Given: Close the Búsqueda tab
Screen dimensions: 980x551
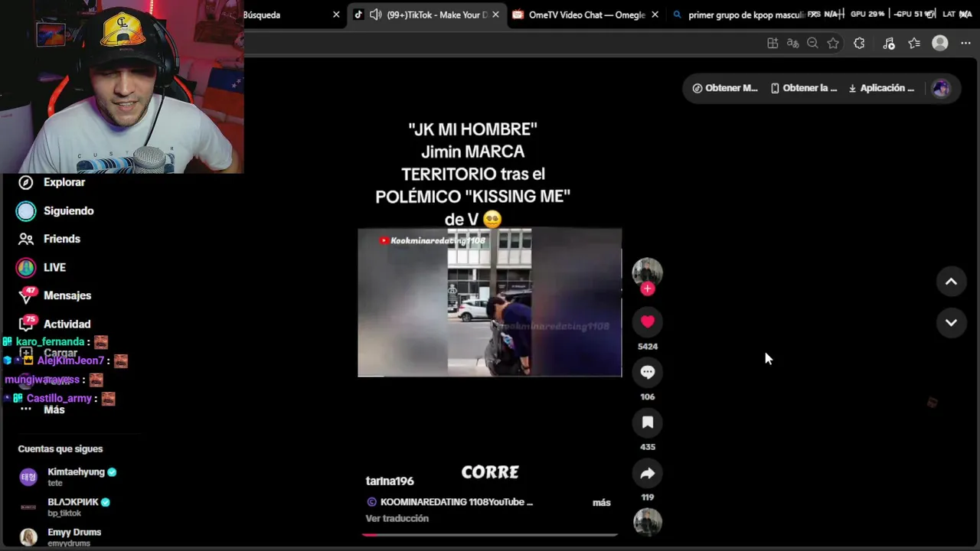Looking at the screenshot, I should tap(336, 15).
